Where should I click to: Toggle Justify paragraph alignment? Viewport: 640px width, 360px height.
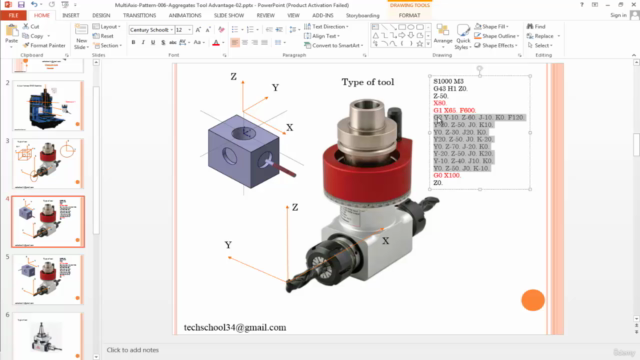tap(264, 42)
